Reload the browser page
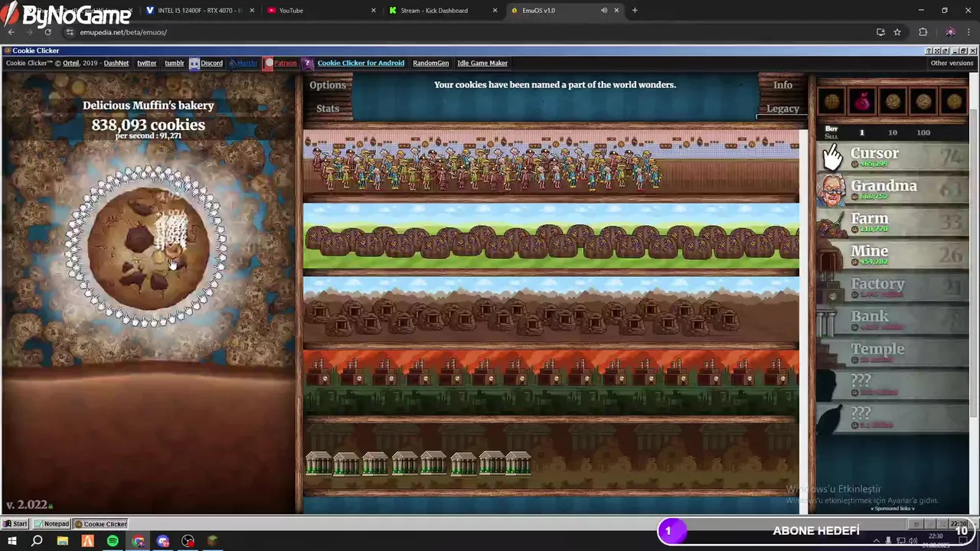This screenshot has height=551, width=980. coord(47,32)
